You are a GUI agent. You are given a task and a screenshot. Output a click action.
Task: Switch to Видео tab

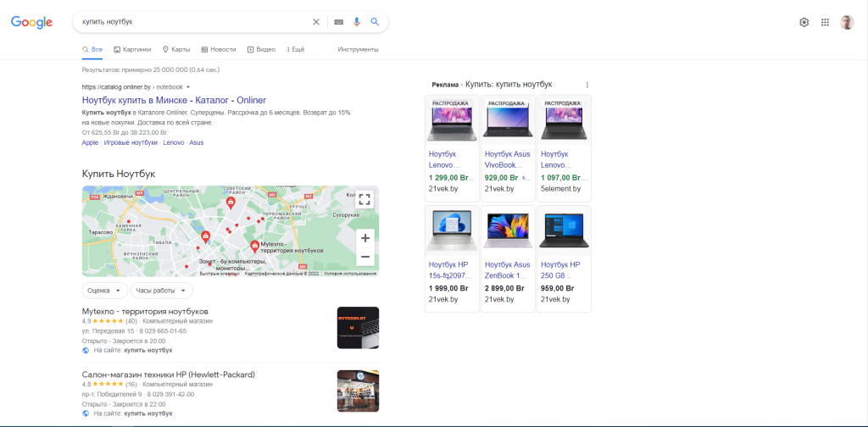(x=261, y=49)
